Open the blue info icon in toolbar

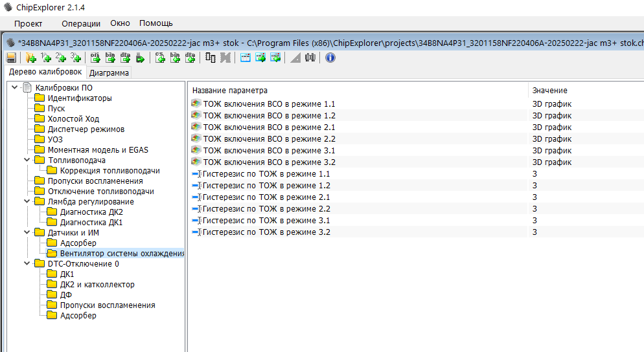330,58
